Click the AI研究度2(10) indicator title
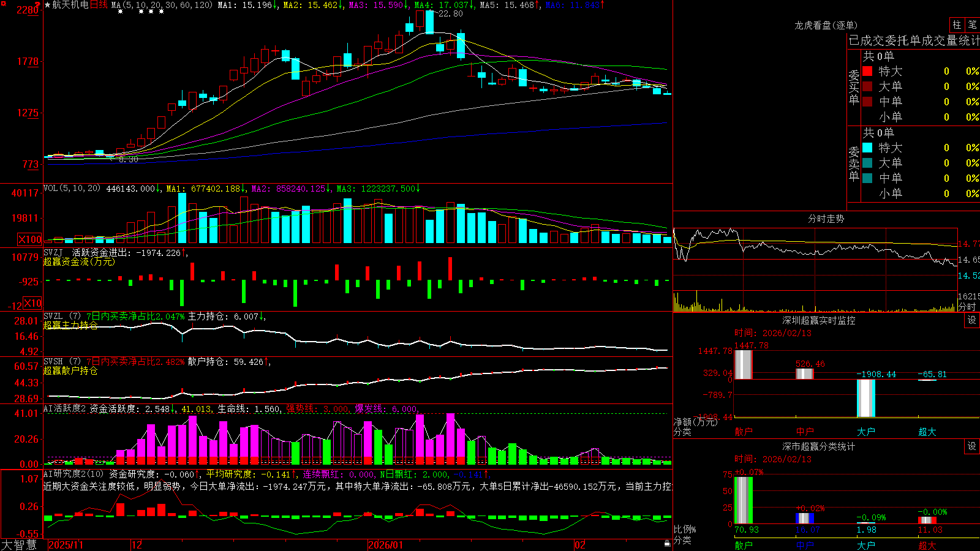The height and width of the screenshot is (551, 980). [73, 474]
